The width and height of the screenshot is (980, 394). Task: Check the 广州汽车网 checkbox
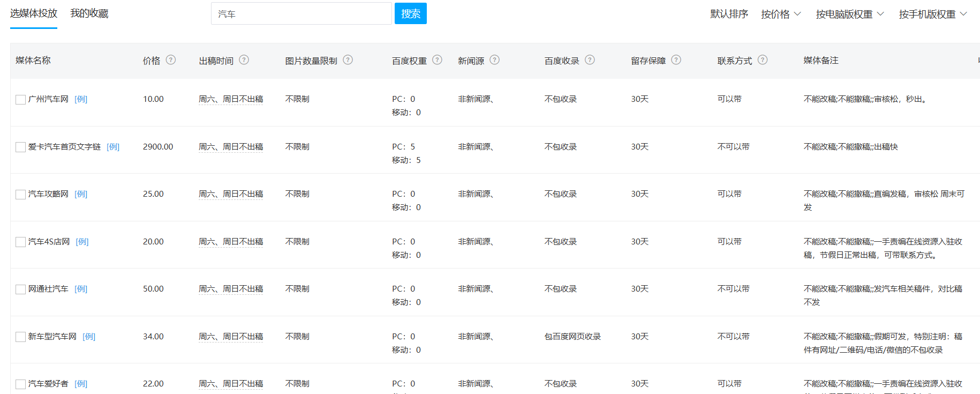coord(21,100)
